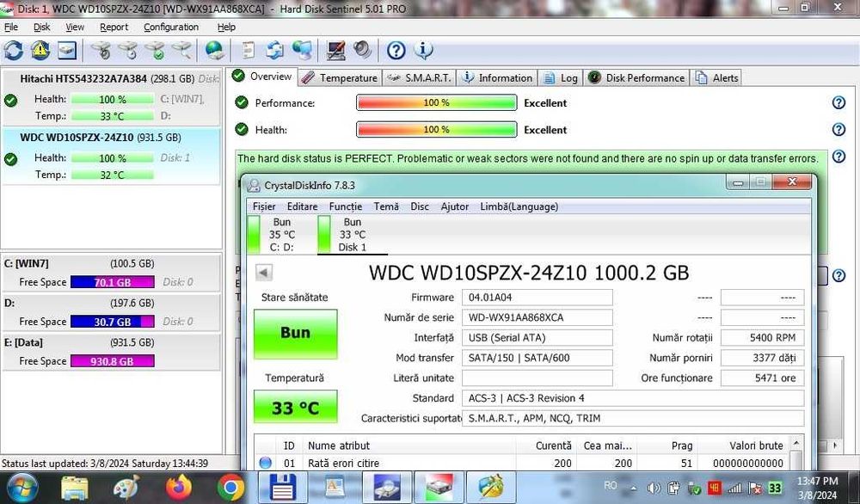Click the hard disk panel toolbar icon
The width and height of the screenshot is (860, 504).
point(67,51)
